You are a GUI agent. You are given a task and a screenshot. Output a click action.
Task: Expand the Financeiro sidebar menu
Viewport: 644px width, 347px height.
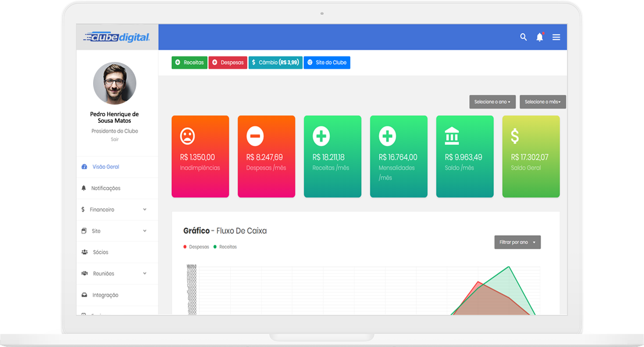(x=114, y=210)
